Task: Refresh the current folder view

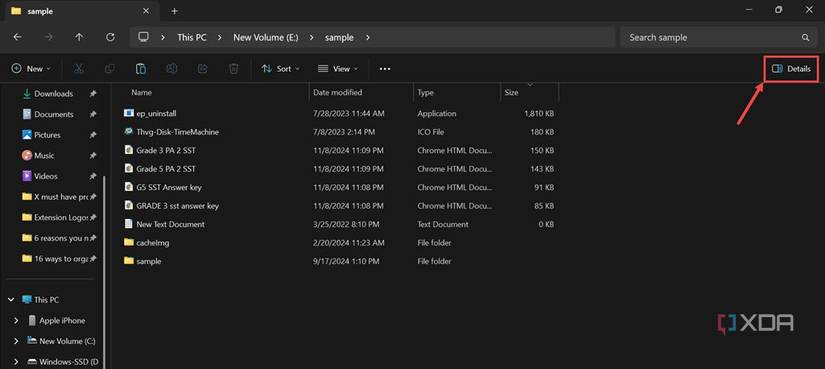Action: [x=110, y=37]
